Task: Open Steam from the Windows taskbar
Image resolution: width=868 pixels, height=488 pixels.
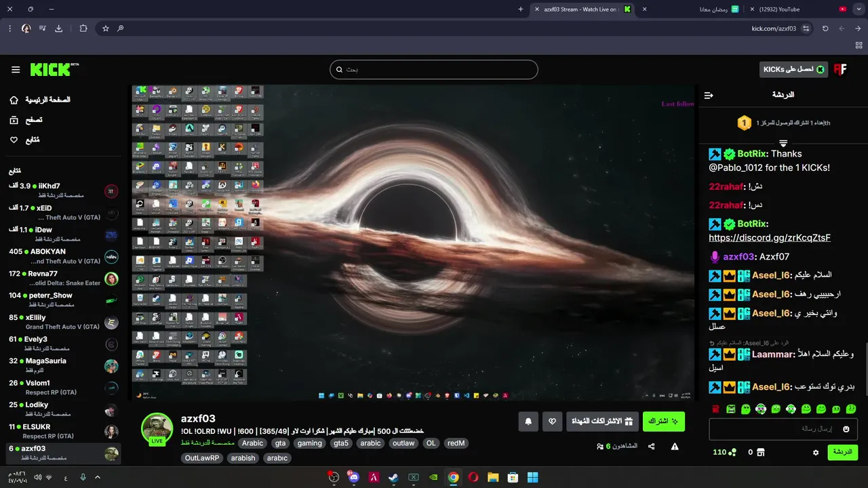Action: (393, 477)
